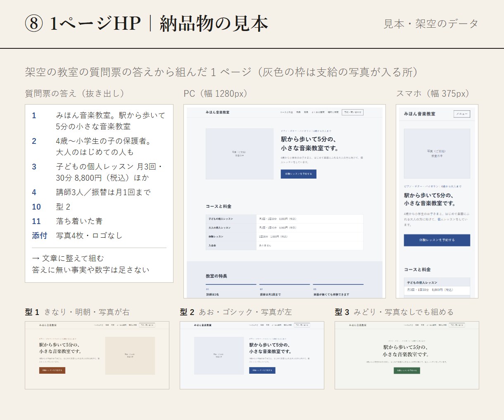Click the メニュー button in the smartphone mockup
The image size is (504, 420).
(x=461, y=114)
